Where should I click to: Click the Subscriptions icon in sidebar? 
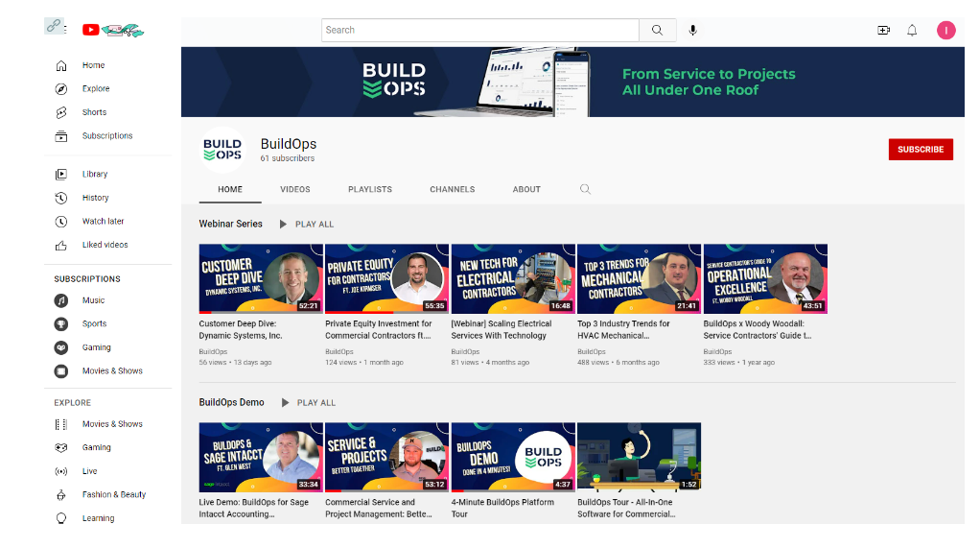point(60,135)
